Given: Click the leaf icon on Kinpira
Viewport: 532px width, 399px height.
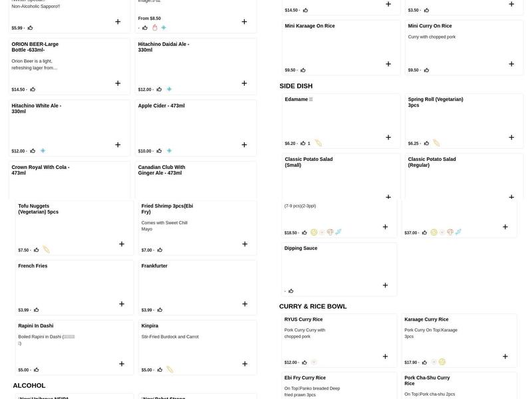Looking at the screenshot, I should [170, 370].
